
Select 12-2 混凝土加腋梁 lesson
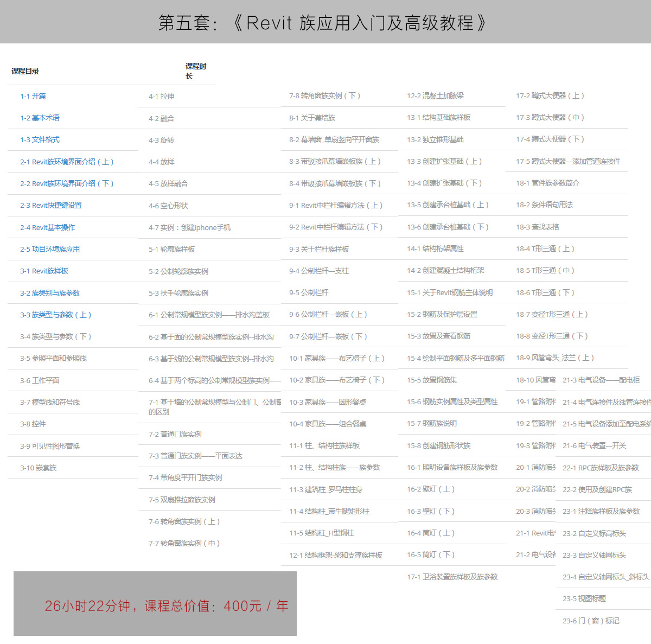click(435, 95)
